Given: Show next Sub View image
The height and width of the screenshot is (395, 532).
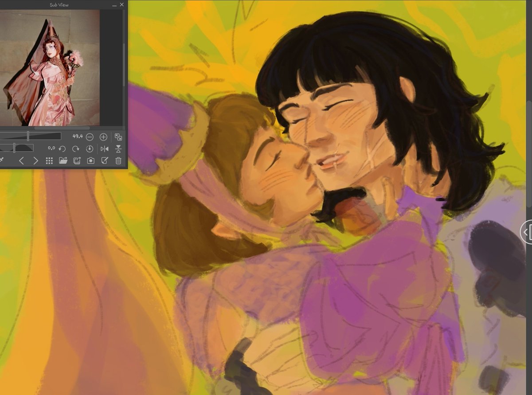Looking at the screenshot, I should [35, 160].
